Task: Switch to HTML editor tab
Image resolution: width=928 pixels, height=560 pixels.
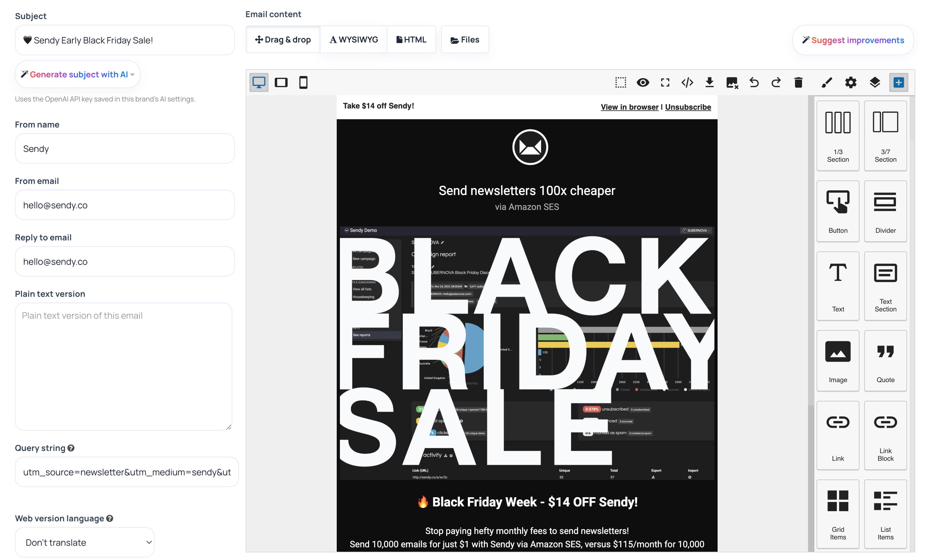Action: click(x=411, y=40)
